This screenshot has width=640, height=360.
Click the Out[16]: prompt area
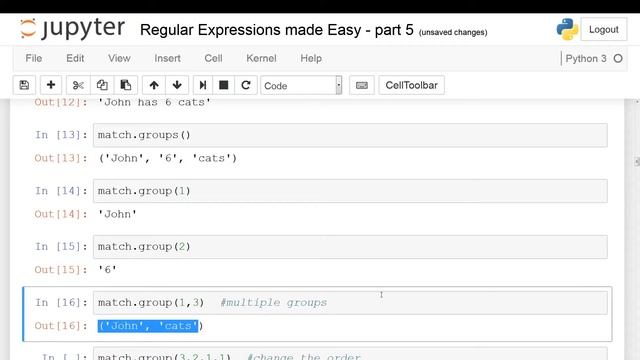(61, 326)
